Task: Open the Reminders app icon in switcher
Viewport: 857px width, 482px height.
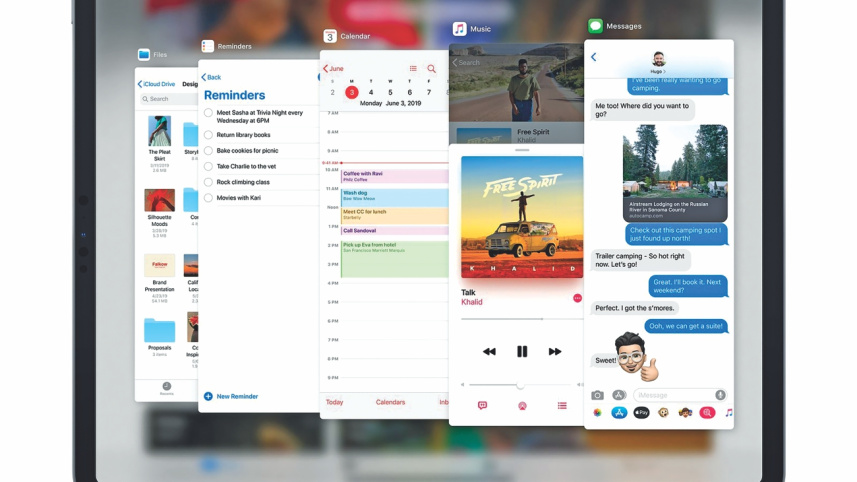Action: (x=208, y=46)
